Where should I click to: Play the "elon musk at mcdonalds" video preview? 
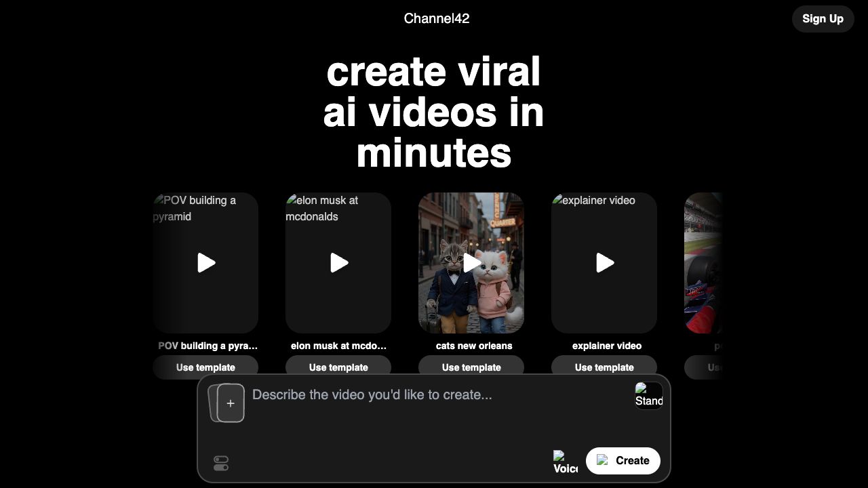pos(338,263)
